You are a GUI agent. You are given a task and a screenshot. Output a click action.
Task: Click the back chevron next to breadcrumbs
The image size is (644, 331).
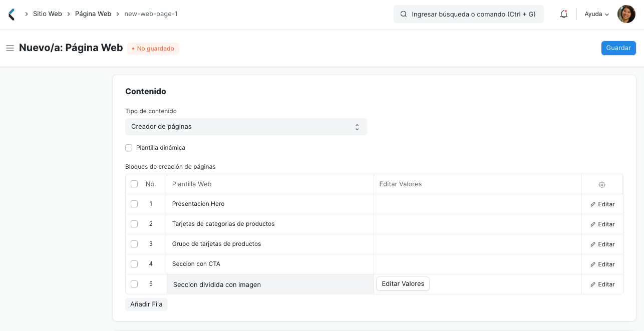[x=11, y=14]
